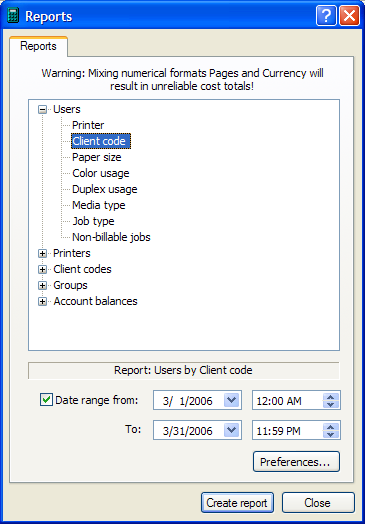This screenshot has width=365, height=524.
Task: Choose the Paper size report
Action: (x=97, y=157)
